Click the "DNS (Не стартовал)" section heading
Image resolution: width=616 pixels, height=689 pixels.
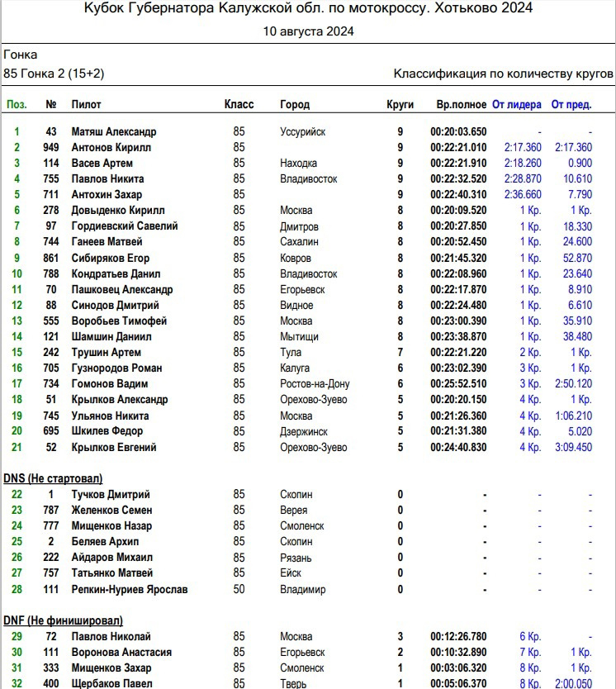53,478
